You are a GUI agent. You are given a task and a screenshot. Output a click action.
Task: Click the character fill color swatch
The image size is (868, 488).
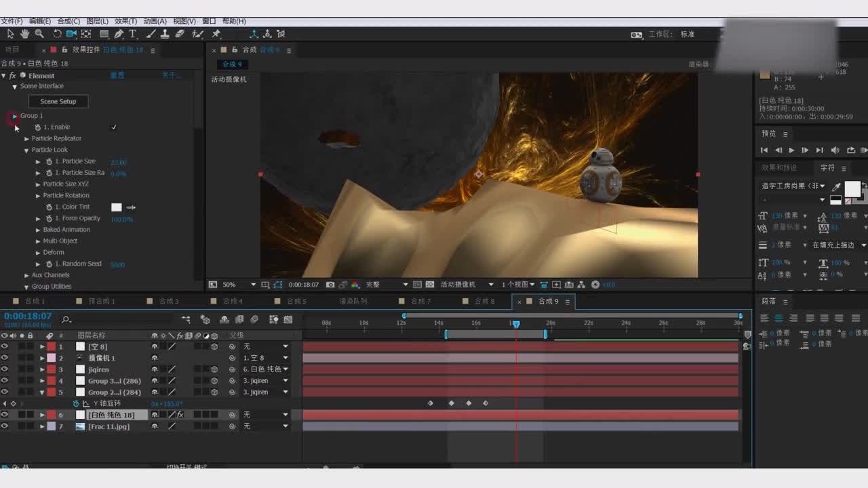(x=852, y=189)
